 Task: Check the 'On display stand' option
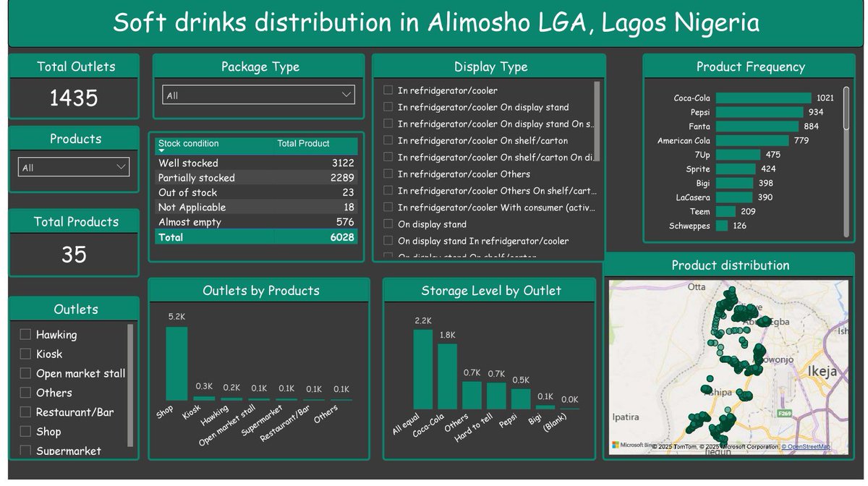(x=388, y=224)
